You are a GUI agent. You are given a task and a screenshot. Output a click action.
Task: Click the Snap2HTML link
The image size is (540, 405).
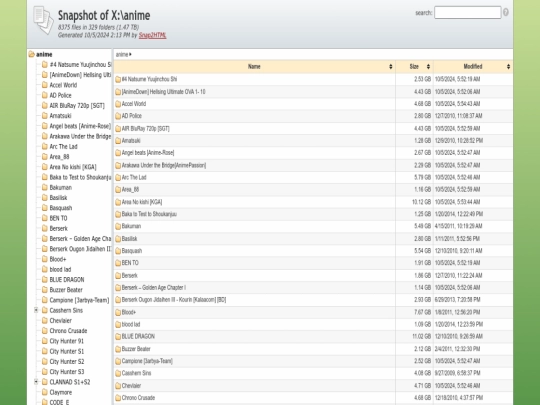(x=152, y=35)
